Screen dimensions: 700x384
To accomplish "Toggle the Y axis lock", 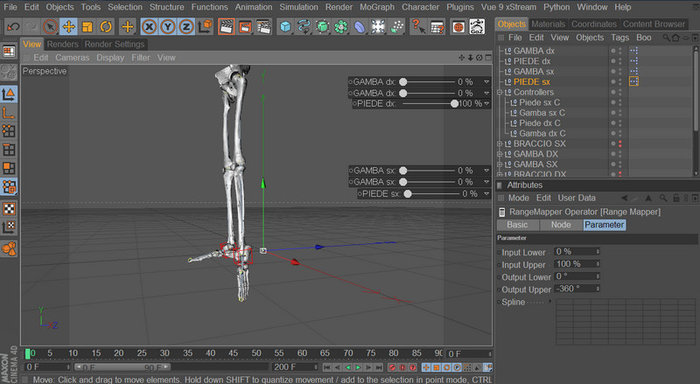I will click(167, 27).
